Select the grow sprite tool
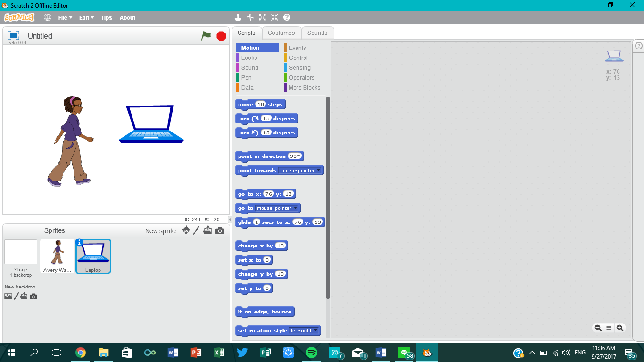Image resolution: width=644 pixels, height=362 pixels. click(262, 17)
